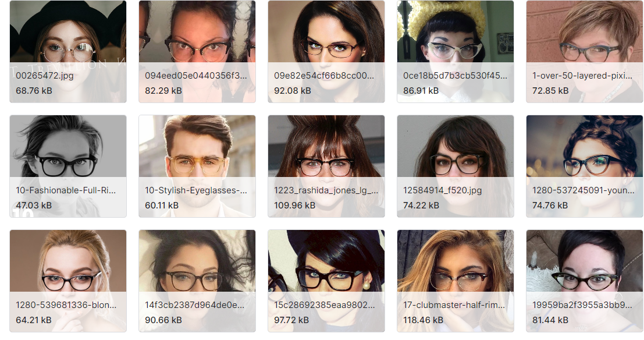Select the 19959ba2f3955a3bb9 image
The height and width of the screenshot is (340, 644).
click(585, 281)
